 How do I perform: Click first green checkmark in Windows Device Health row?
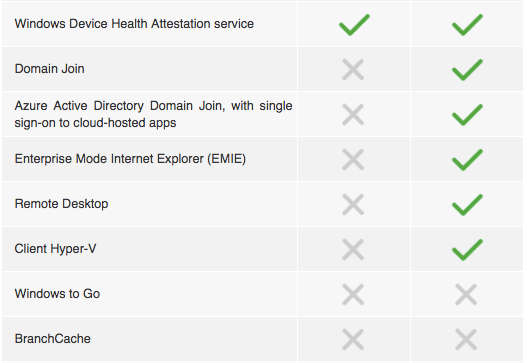click(x=354, y=25)
